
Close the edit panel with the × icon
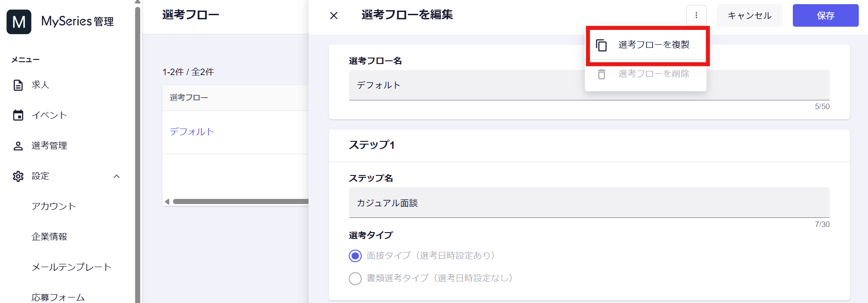(333, 15)
